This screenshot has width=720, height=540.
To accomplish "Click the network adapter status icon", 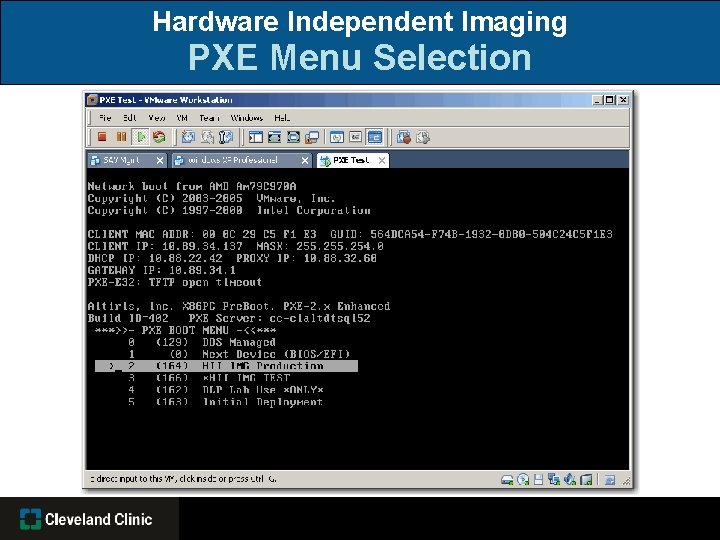I will (x=554, y=480).
